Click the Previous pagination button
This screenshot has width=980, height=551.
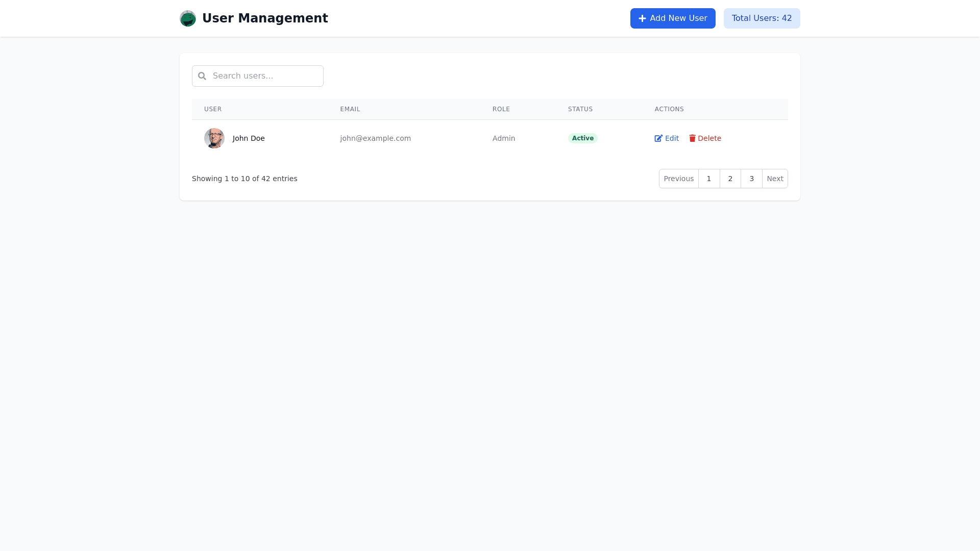click(678, 179)
